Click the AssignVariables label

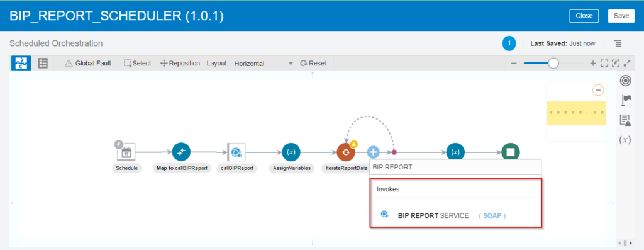point(292,168)
